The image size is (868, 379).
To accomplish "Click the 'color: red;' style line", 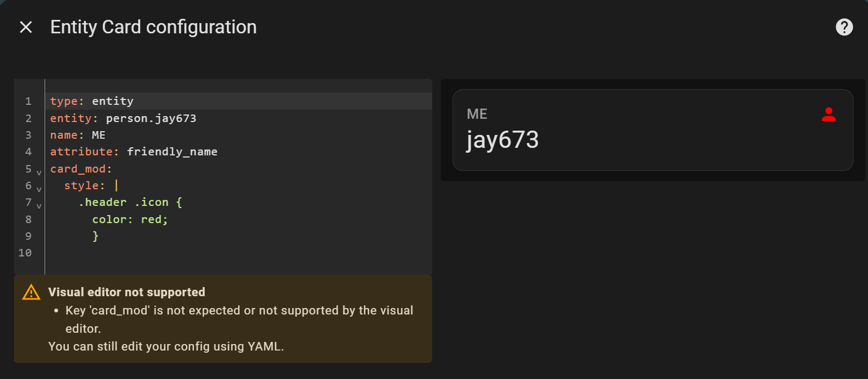I will (x=130, y=219).
